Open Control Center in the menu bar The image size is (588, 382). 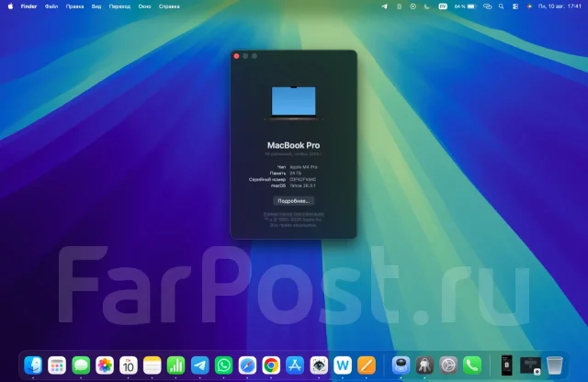point(515,6)
